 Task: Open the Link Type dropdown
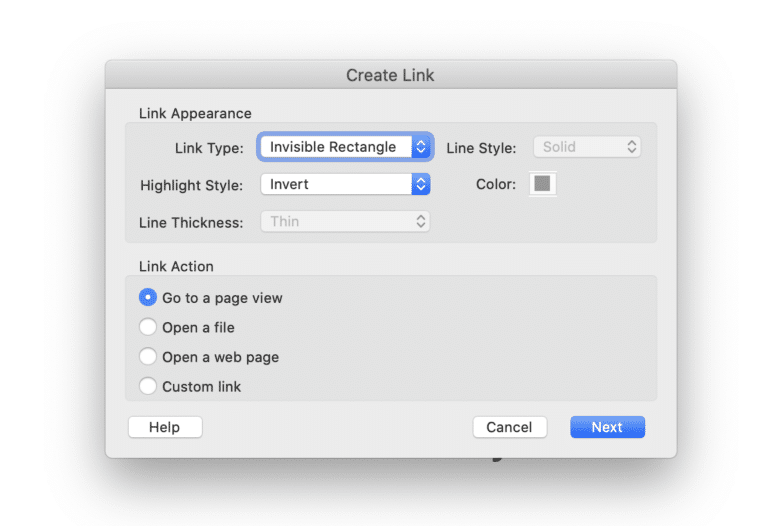(x=345, y=147)
